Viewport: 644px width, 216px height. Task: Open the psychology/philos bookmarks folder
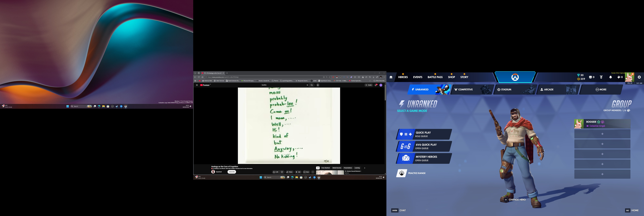click(287, 81)
